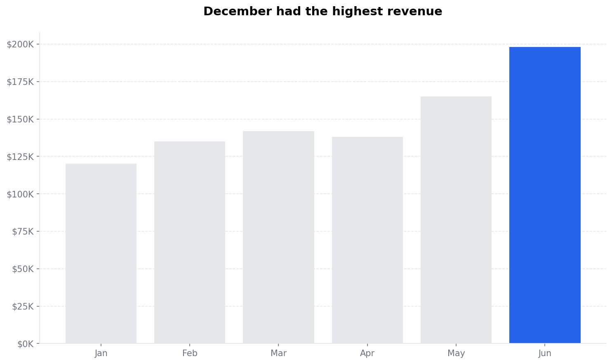Select the Jun x-axis label

click(545, 353)
